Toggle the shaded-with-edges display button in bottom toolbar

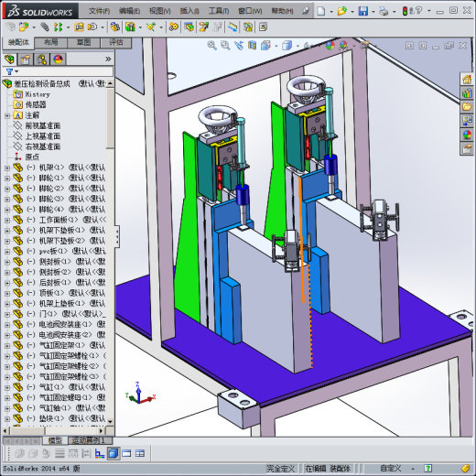click(114, 454)
